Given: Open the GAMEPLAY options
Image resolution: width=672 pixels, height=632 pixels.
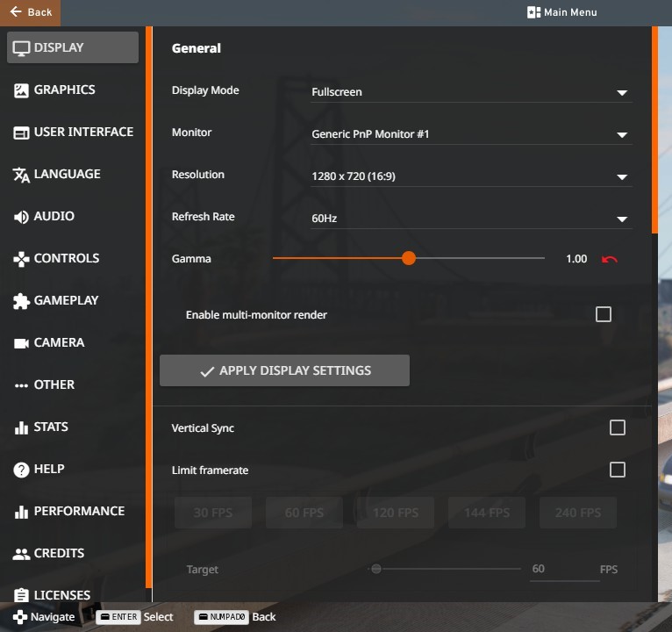Looking at the screenshot, I should 73,300.
